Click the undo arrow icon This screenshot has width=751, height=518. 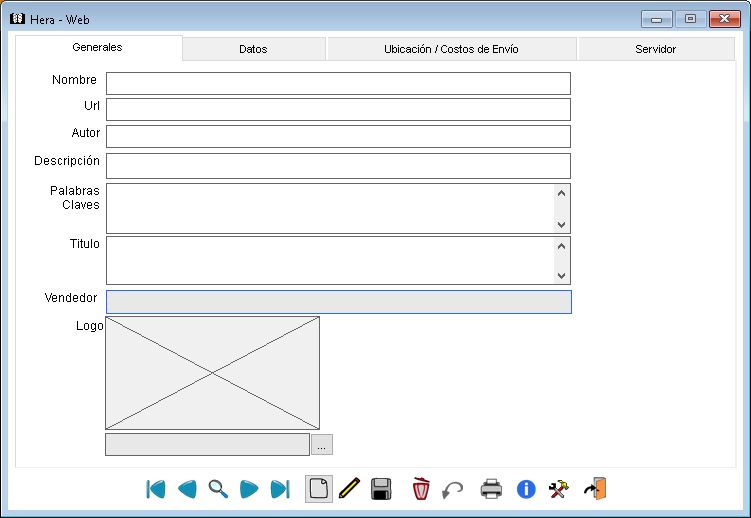(x=453, y=489)
